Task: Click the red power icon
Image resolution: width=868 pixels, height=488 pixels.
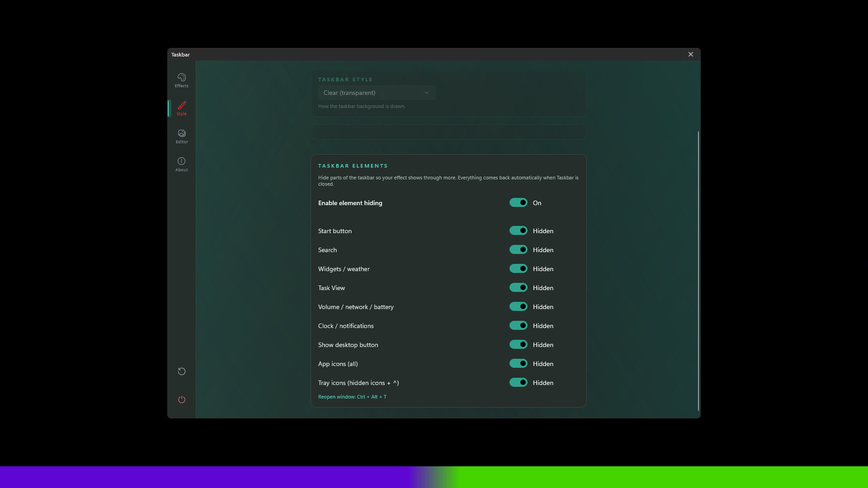Action: (181, 399)
